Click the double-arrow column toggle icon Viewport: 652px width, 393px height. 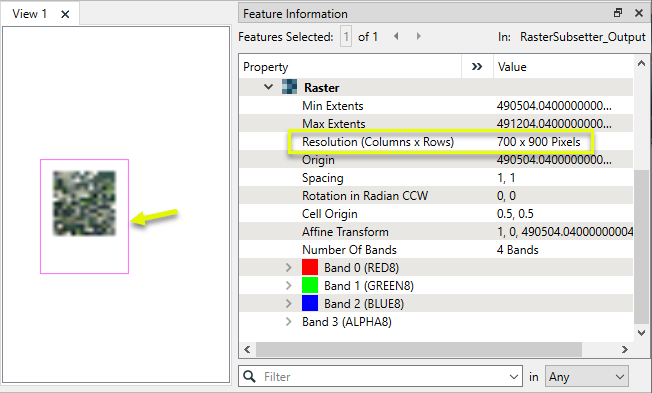click(477, 67)
